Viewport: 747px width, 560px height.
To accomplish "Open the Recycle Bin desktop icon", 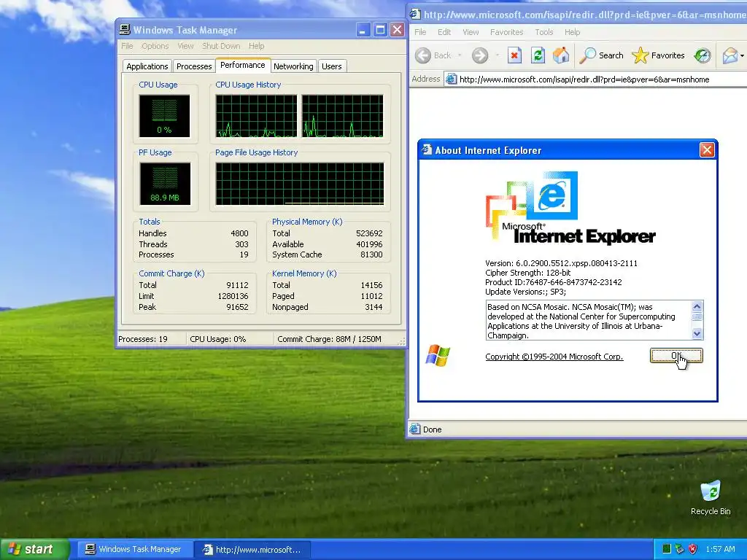I will click(x=711, y=492).
